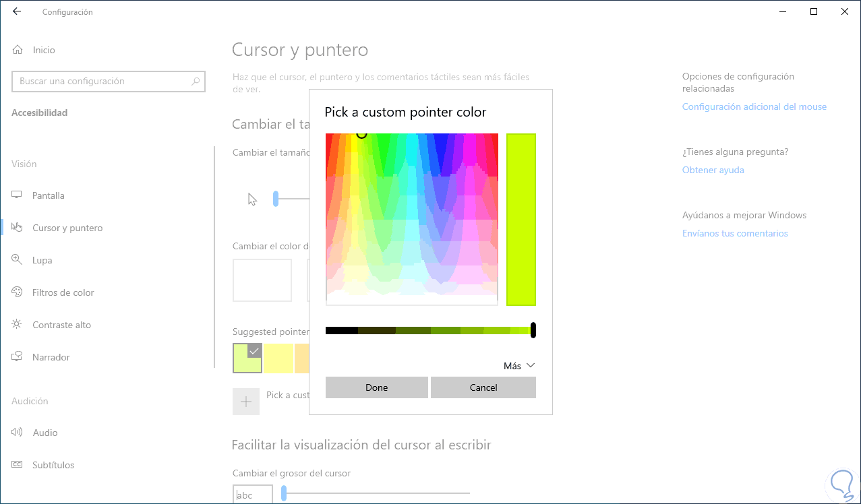Open Pantalla display settings icon
The width and height of the screenshot is (861, 504).
[18, 195]
